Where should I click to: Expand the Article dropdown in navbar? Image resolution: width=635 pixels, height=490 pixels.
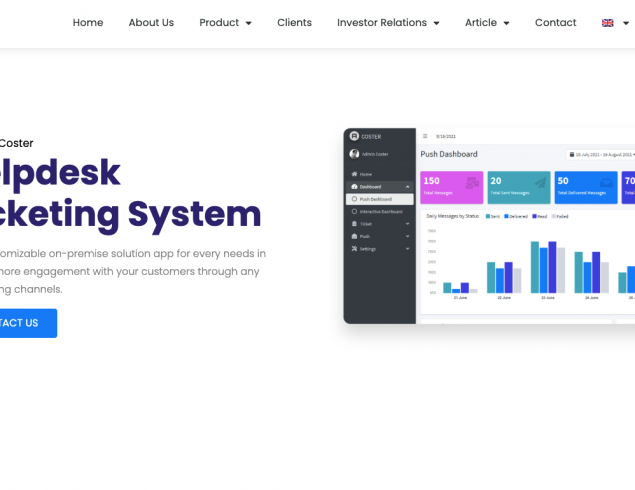pos(487,23)
